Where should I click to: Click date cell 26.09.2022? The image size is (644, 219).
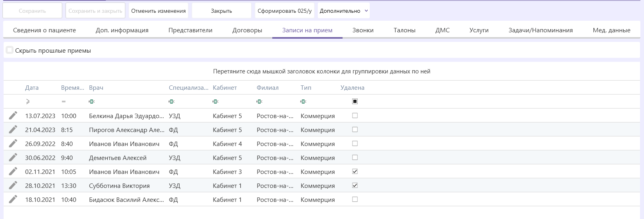point(40,144)
